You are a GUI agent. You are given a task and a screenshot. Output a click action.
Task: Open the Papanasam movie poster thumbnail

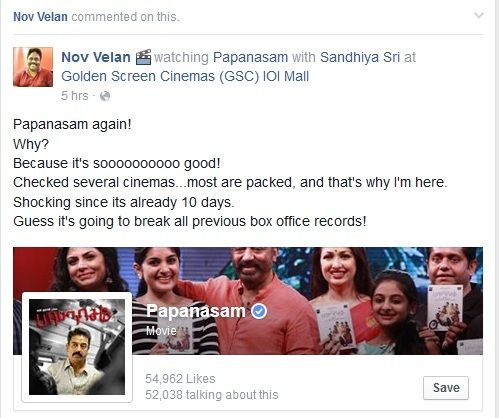coord(77,347)
